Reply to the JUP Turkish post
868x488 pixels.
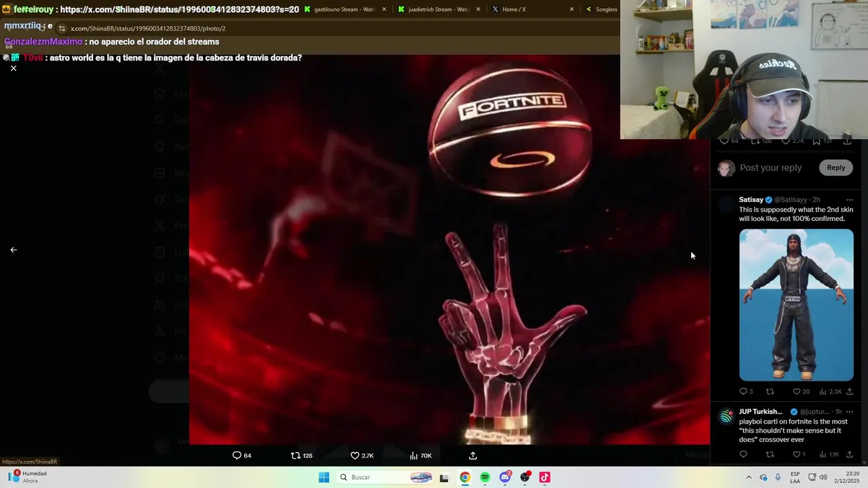tap(743, 454)
